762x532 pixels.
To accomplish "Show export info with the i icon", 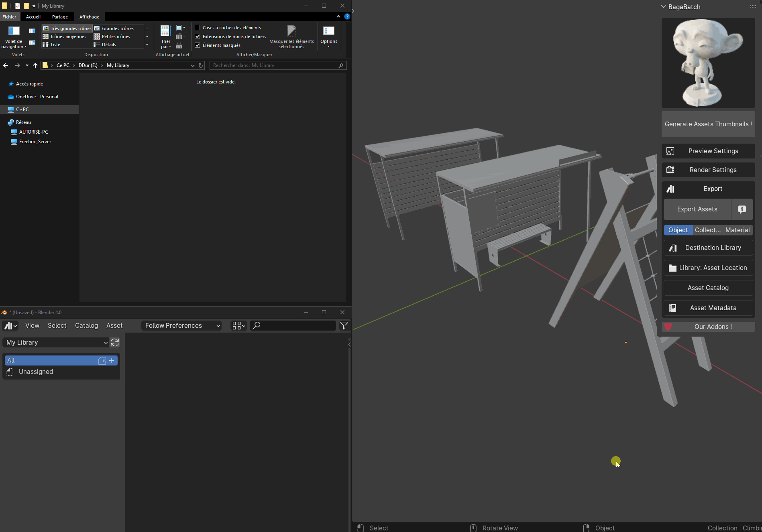I will (742, 209).
